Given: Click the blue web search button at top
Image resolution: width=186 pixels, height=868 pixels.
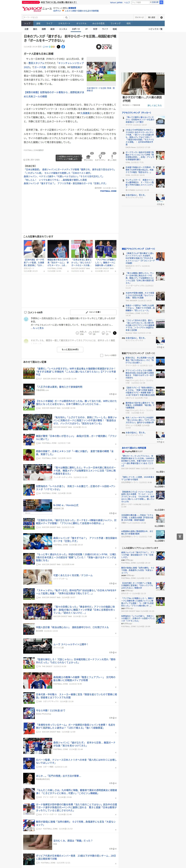Looking at the screenshot, I should (x=161, y=2).
